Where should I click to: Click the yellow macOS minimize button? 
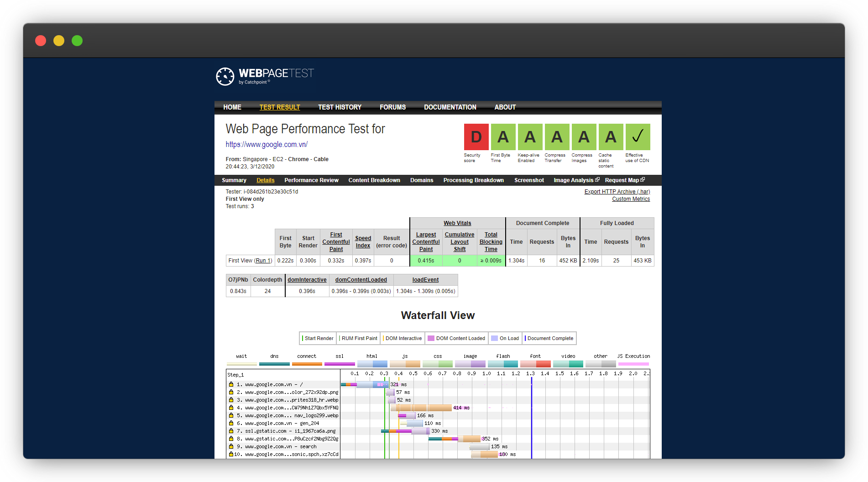point(59,41)
